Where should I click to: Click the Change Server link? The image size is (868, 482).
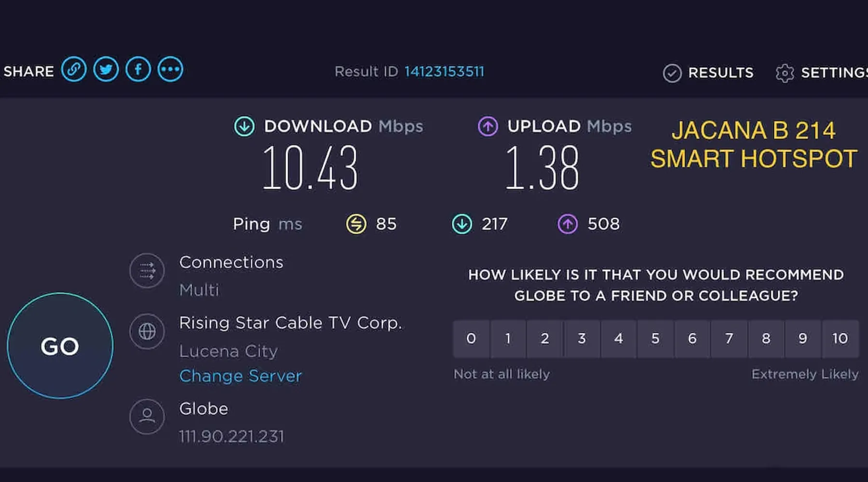[x=240, y=376]
